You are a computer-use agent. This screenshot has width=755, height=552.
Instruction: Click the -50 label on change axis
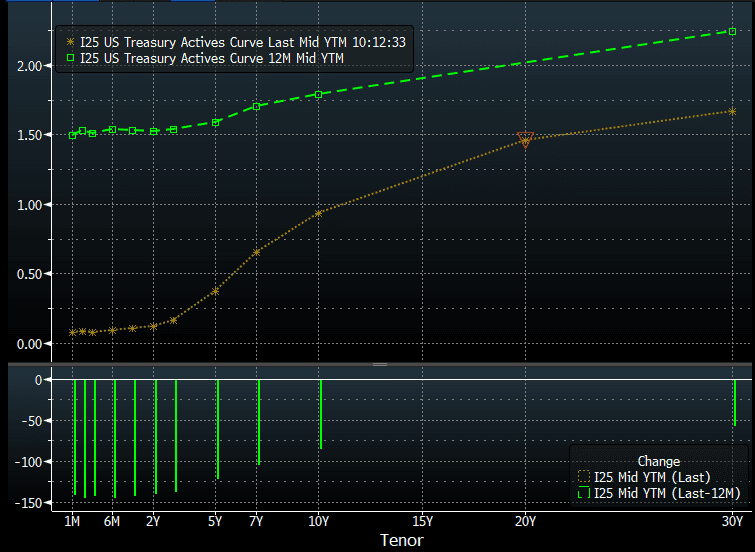click(32, 421)
